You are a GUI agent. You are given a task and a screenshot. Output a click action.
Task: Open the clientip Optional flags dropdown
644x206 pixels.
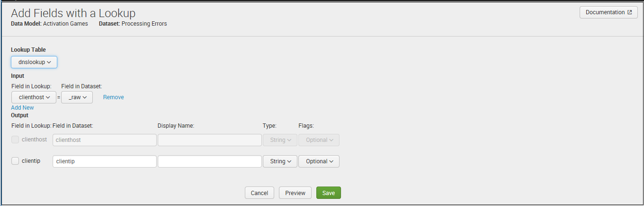point(319,161)
